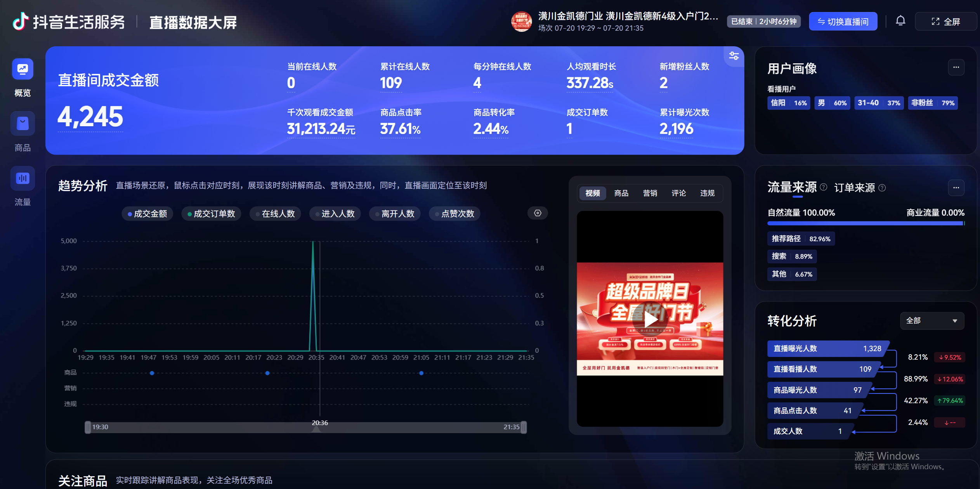Open metrics settings sliders icon
980x489 pixels.
(x=734, y=56)
